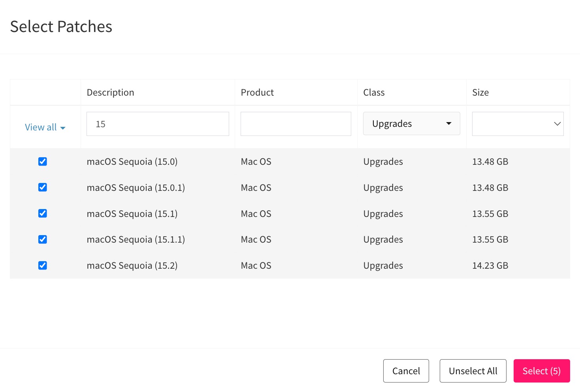Click the Size column header
The height and width of the screenshot is (392, 580).
[480, 92]
